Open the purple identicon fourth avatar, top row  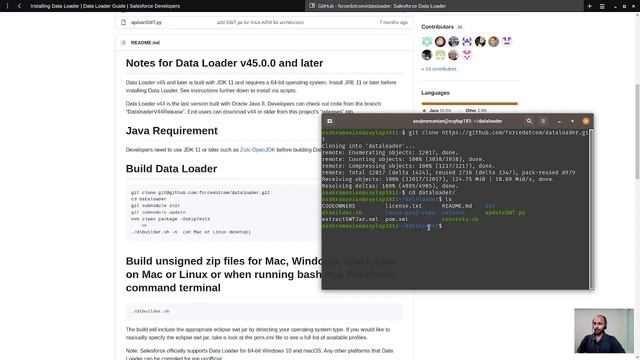click(467, 41)
